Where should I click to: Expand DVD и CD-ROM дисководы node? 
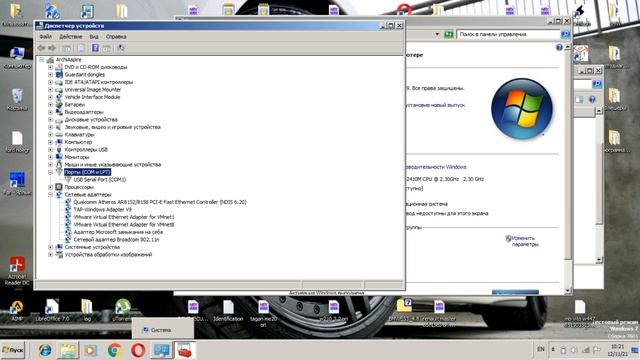[x=51, y=67]
